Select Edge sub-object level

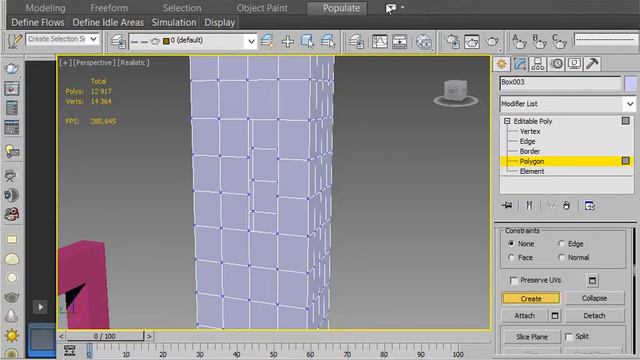tap(527, 141)
